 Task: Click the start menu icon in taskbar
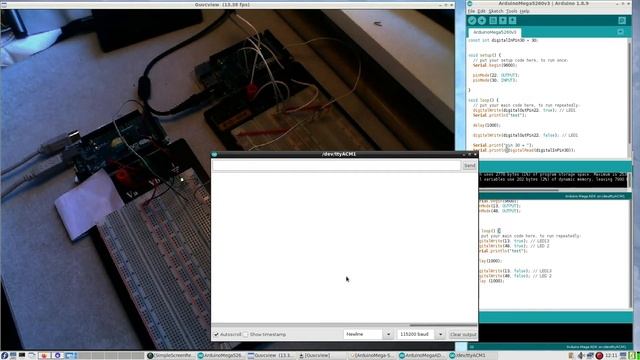tap(4, 356)
